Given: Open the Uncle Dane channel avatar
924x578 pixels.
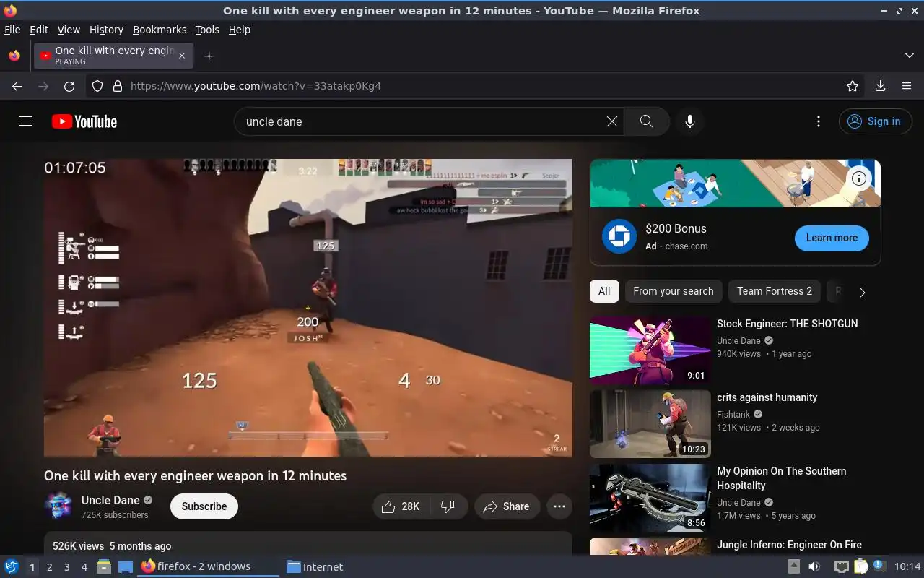Looking at the screenshot, I should (x=58, y=506).
